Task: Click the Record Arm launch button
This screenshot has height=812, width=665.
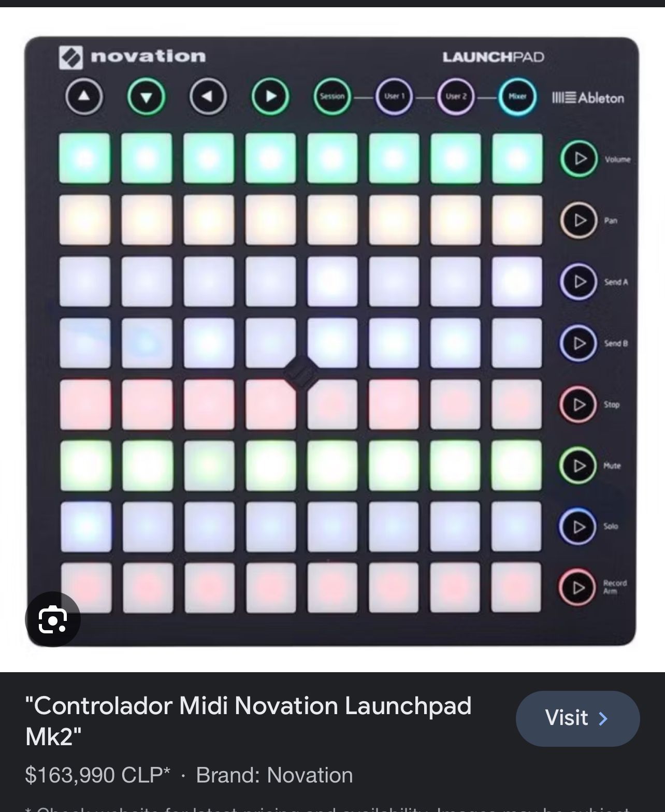Action: [x=577, y=587]
